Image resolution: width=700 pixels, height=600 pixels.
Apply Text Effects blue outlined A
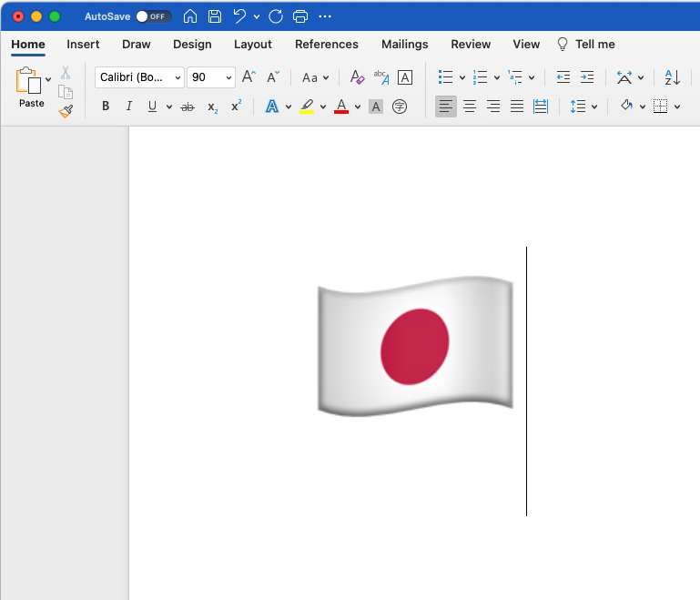click(x=272, y=107)
